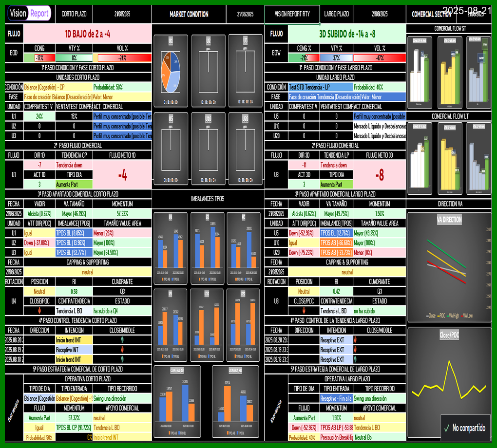Select the Receptivo - Fin a la cell

pos(336,399)
